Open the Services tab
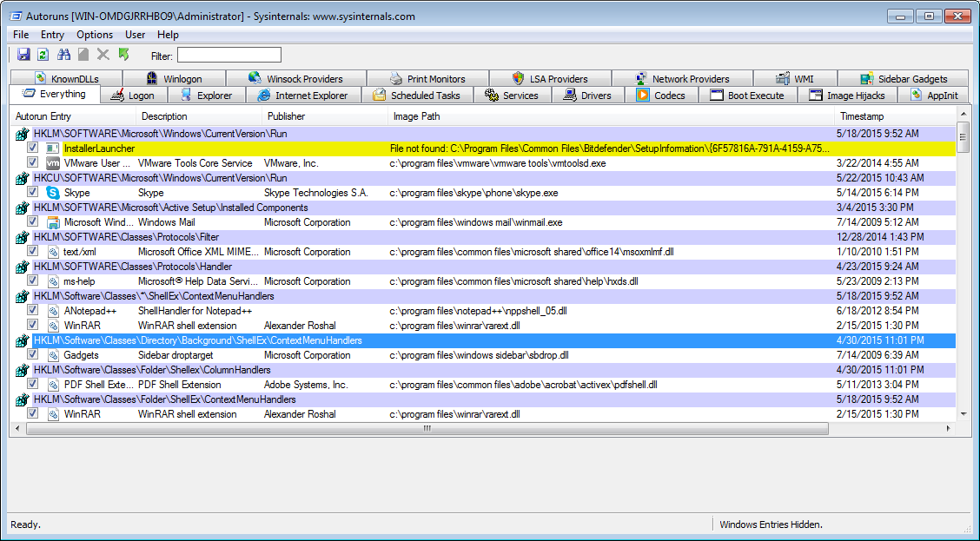The height and width of the screenshot is (541, 980). (x=512, y=95)
